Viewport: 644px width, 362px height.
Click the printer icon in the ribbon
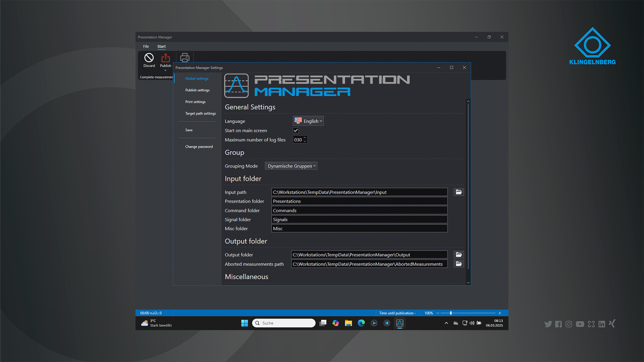tap(185, 58)
